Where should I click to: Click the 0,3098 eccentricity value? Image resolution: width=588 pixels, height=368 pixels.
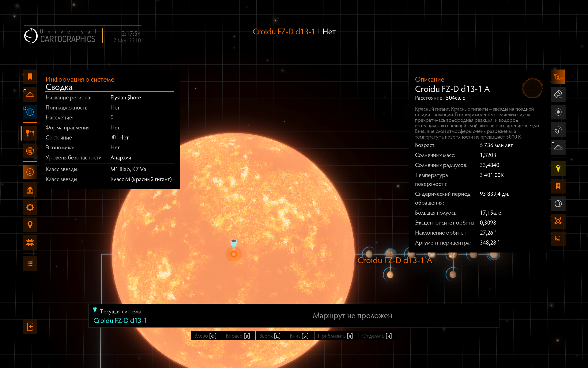[x=488, y=223]
